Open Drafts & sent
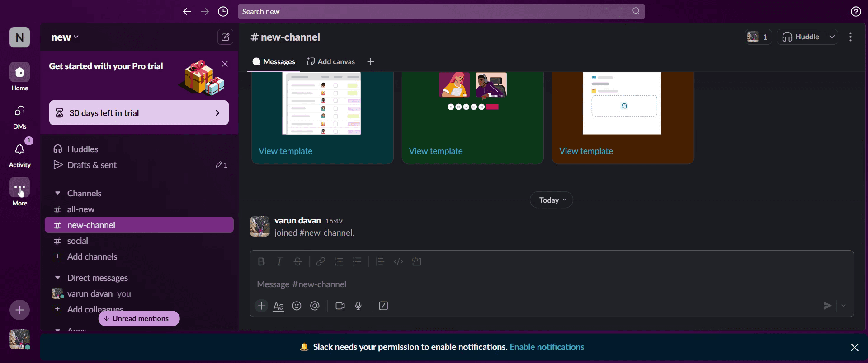Screen dimensions: 868x363 click(x=139, y=165)
